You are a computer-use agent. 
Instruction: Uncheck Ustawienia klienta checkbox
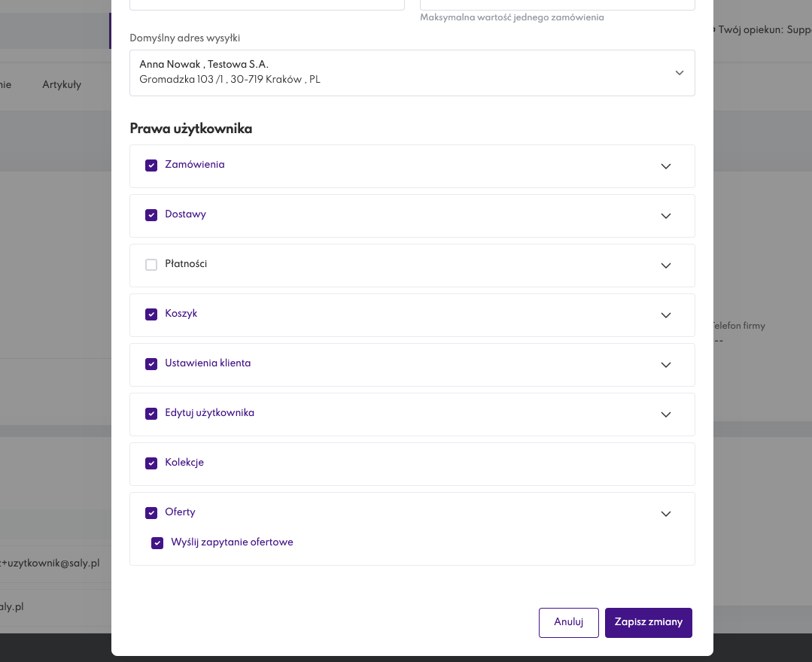pos(151,364)
